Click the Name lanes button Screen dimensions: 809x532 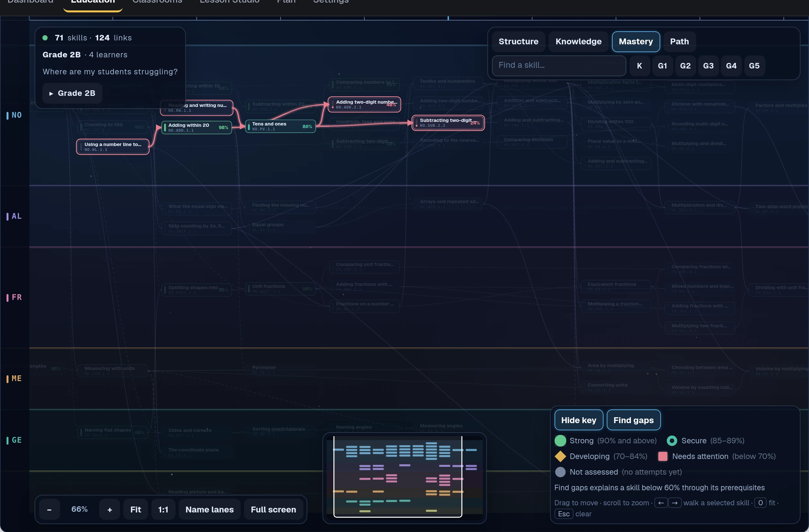(x=209, y=509)
